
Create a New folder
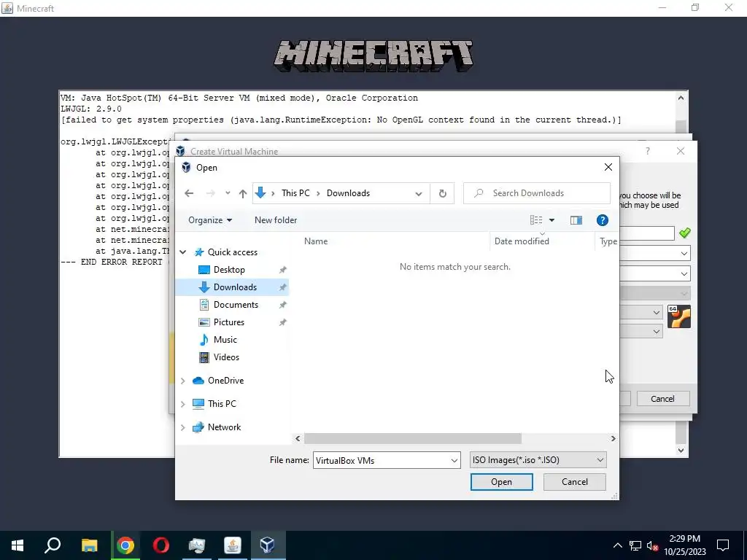(x=276, y=220)
